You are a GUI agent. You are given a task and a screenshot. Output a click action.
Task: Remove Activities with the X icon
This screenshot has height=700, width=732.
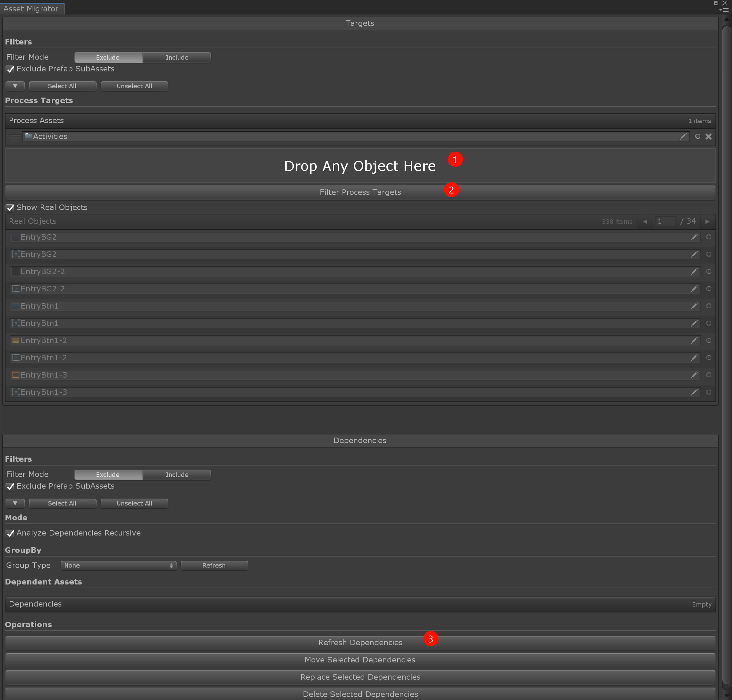point(708,137)
